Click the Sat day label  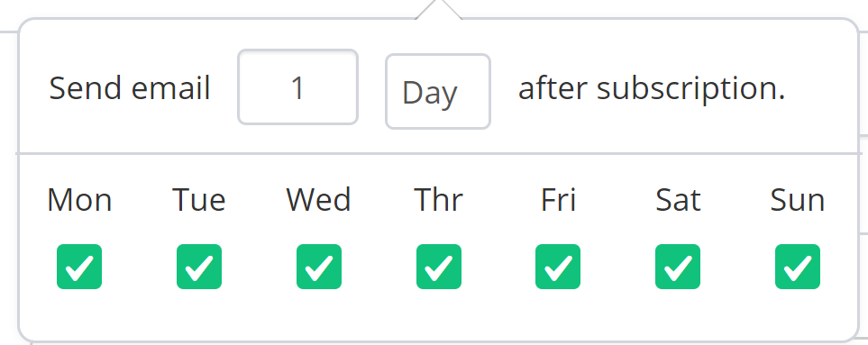pos(678,200)
